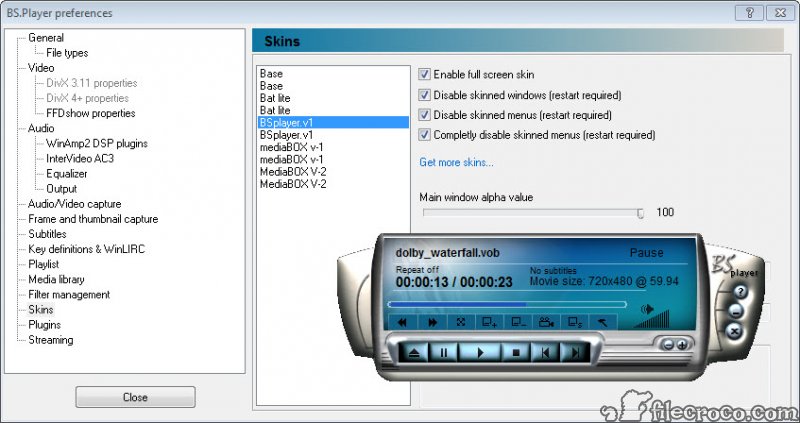Click the BS player logo

coord(734,266)
